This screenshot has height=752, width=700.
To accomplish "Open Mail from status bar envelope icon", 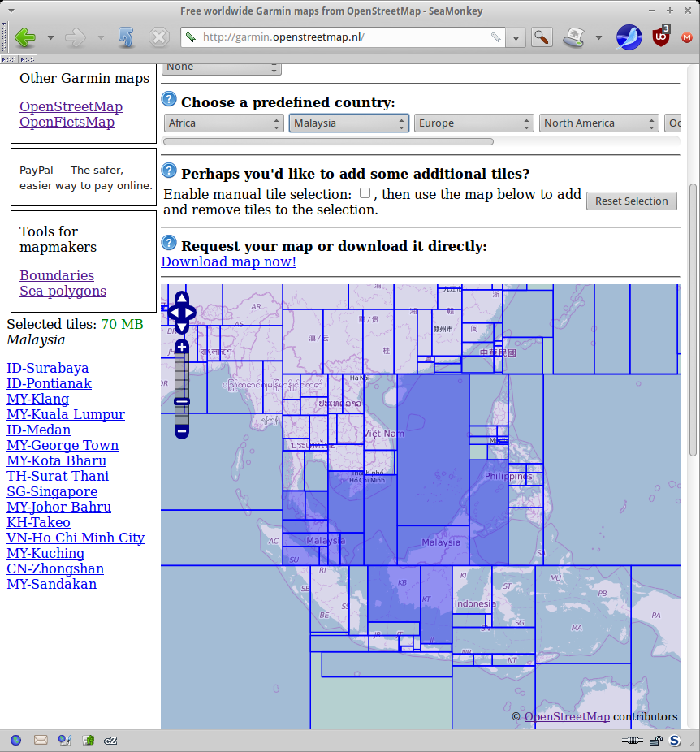I will 41,741.
